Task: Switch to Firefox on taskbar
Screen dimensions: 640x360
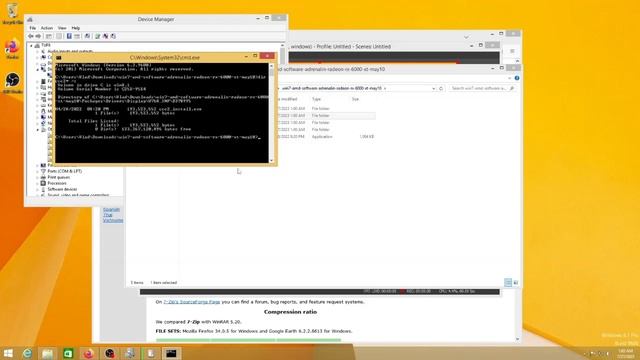Action: pyautogui.click(x=89, y=353)
